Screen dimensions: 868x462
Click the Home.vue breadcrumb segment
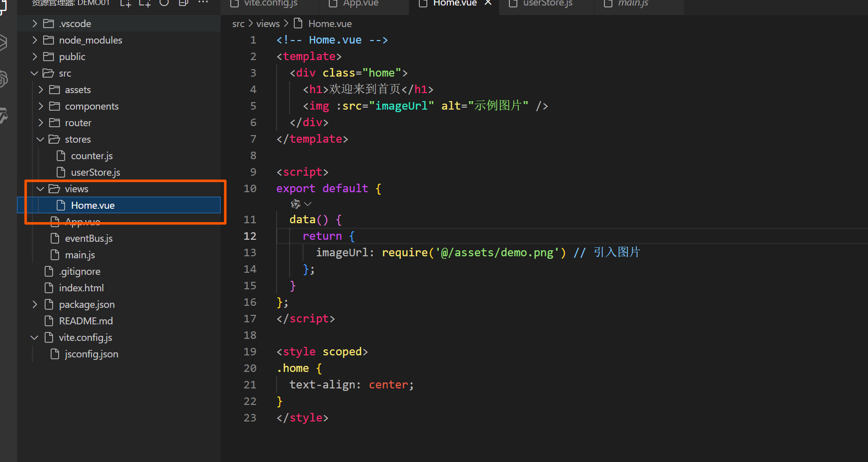point(330,24)
